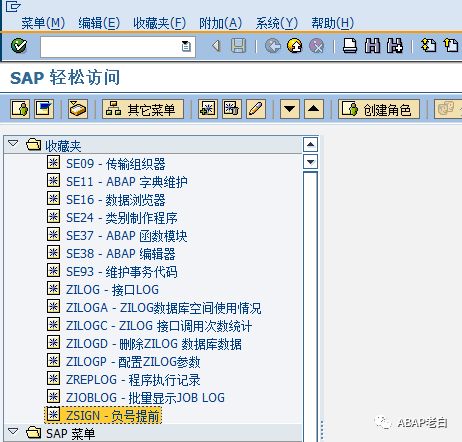The height and width of the screenshot is (442, 462).
Task: Open the 帮助(H) menu
Action: click(x=332, y=23)
